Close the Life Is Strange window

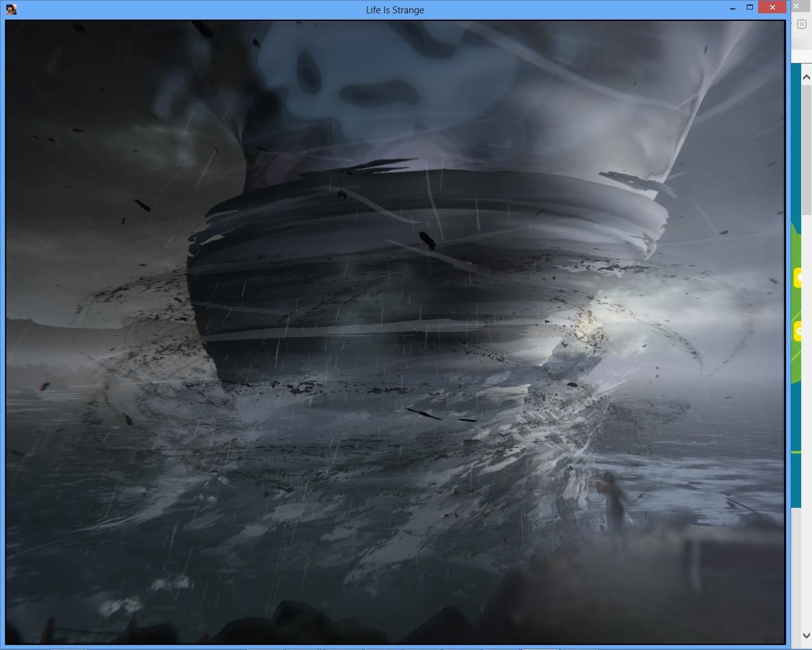pos(772,8)
